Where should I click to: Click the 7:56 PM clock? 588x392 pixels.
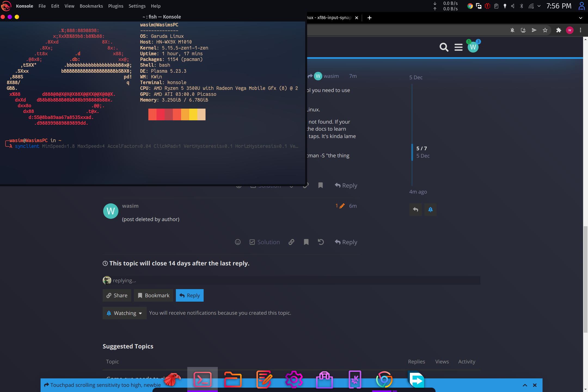[559, 6]
